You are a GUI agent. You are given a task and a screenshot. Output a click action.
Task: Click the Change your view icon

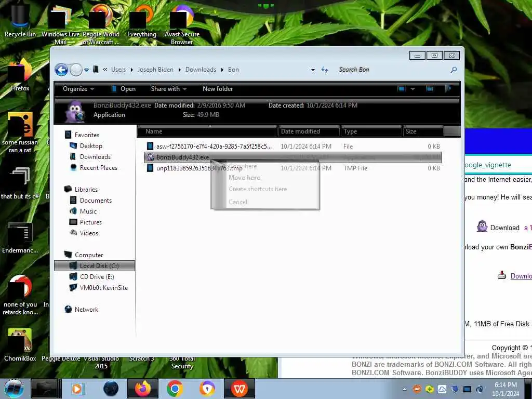point(402,89)
